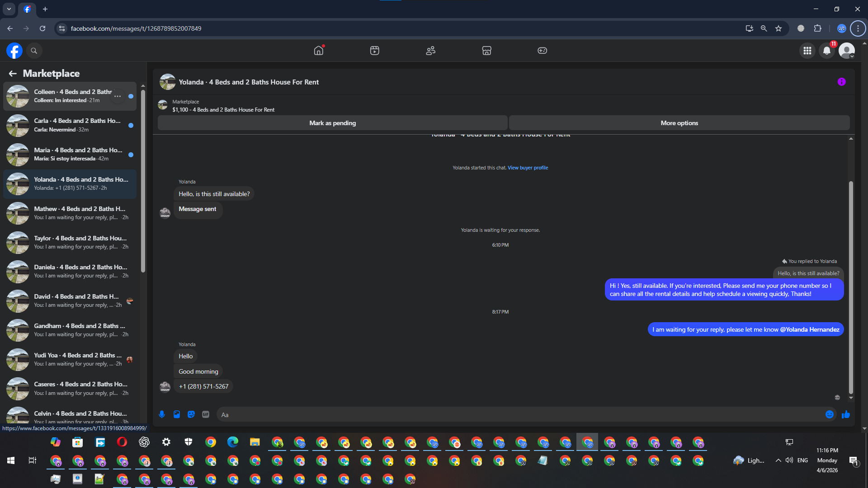868x488 pixels.
Task: Click the chat message scrollbar
Action: (851, 287)
